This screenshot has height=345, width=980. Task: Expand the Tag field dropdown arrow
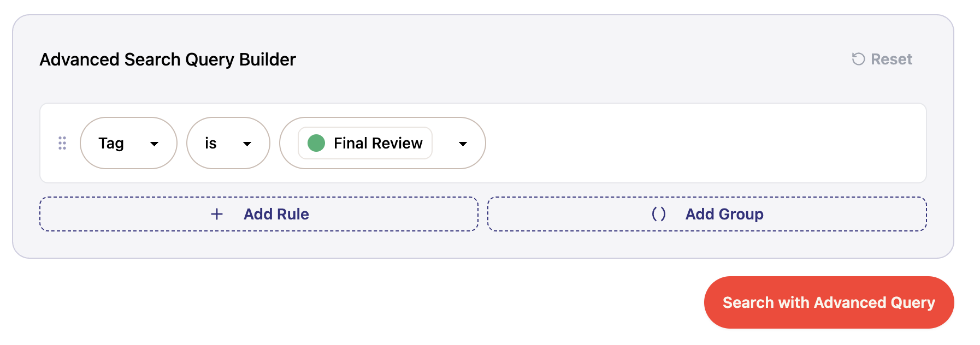pyautogui.click(x=155, y=144)
